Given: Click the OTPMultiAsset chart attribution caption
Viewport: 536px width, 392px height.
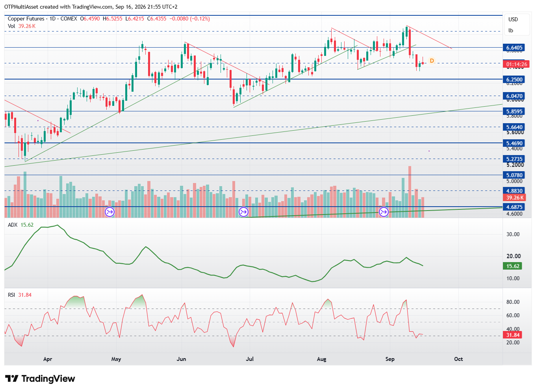Looking at the screenshot, I should coord(91,7).
